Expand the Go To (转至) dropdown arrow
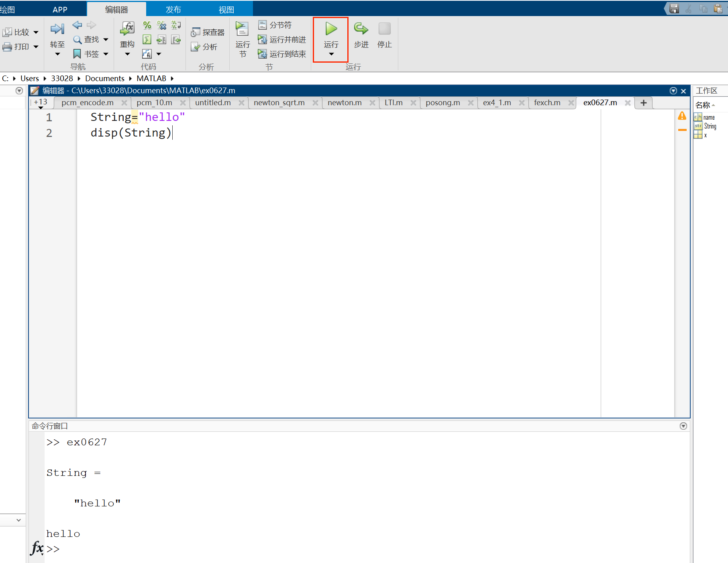The width and height of the screenshot is (728, 563). coord(57,54)
